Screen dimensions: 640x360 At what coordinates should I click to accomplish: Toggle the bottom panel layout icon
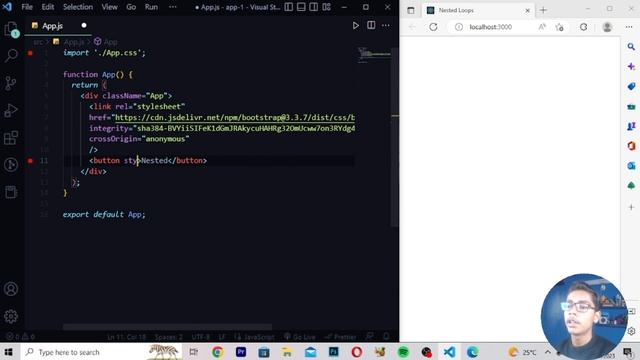(x=301, y=7)
